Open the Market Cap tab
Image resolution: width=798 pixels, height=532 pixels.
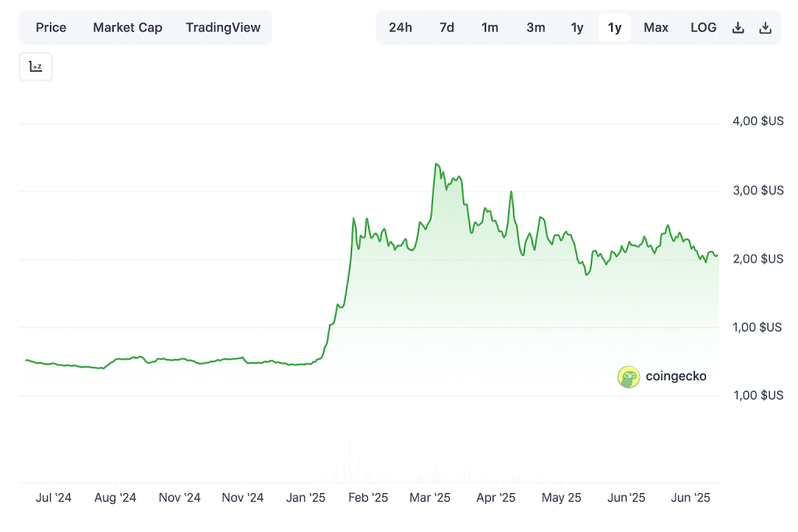128,28
